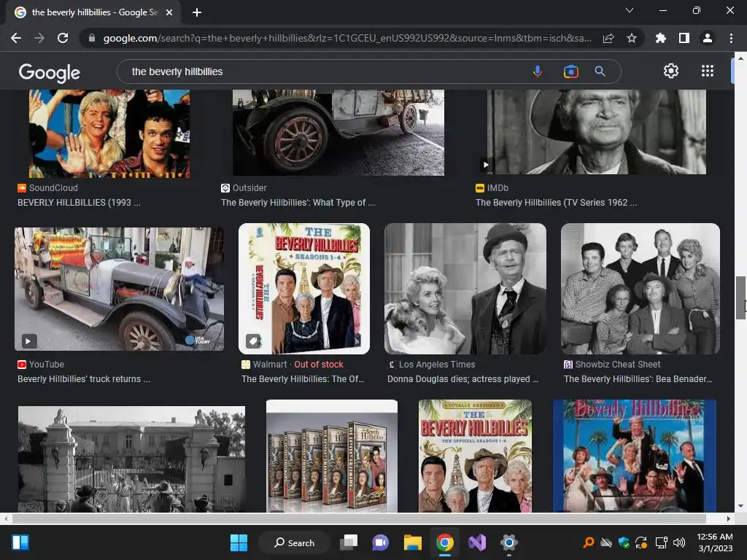The height and width of the screenshot is (560, 747).
Task: Open the mansion gate black-and-white image
Action: [131, 459]
